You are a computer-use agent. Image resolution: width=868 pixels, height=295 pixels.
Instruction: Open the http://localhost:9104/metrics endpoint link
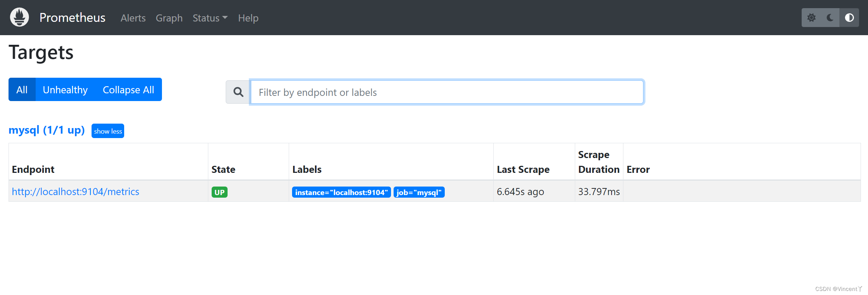(x=76, y=192)
